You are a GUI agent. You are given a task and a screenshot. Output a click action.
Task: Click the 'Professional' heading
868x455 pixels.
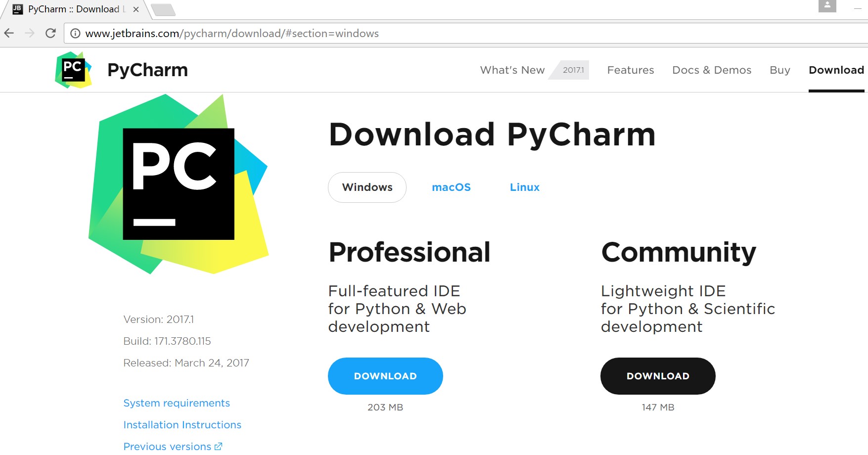click(410, 252)
